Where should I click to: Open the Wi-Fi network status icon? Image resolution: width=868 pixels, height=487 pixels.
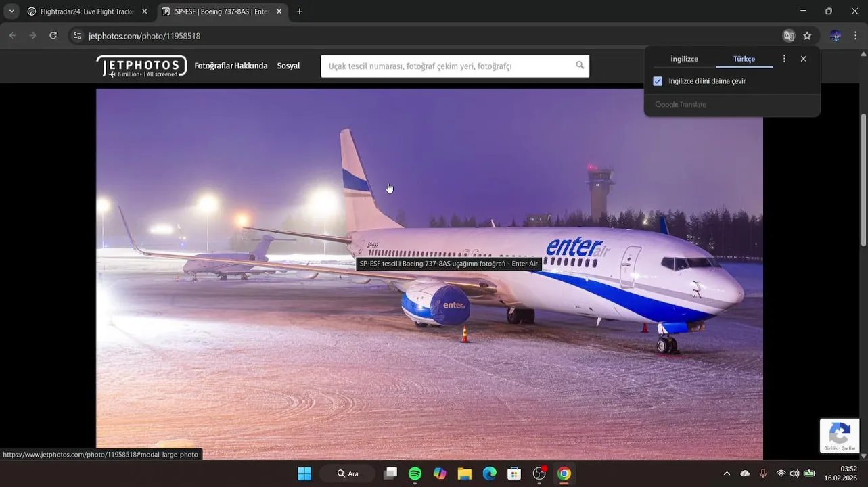click(x=781, y=473)
